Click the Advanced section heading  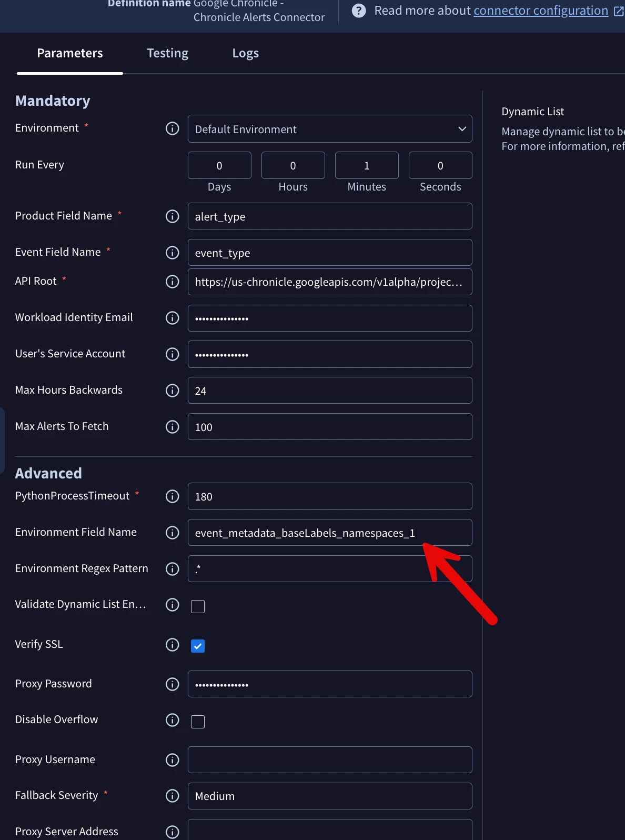48,473
